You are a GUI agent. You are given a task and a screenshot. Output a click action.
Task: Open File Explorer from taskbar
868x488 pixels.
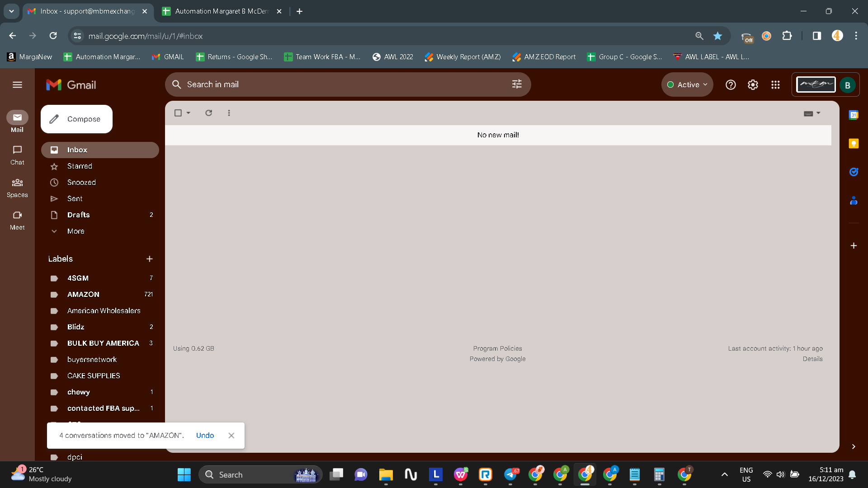pos(386,475)
